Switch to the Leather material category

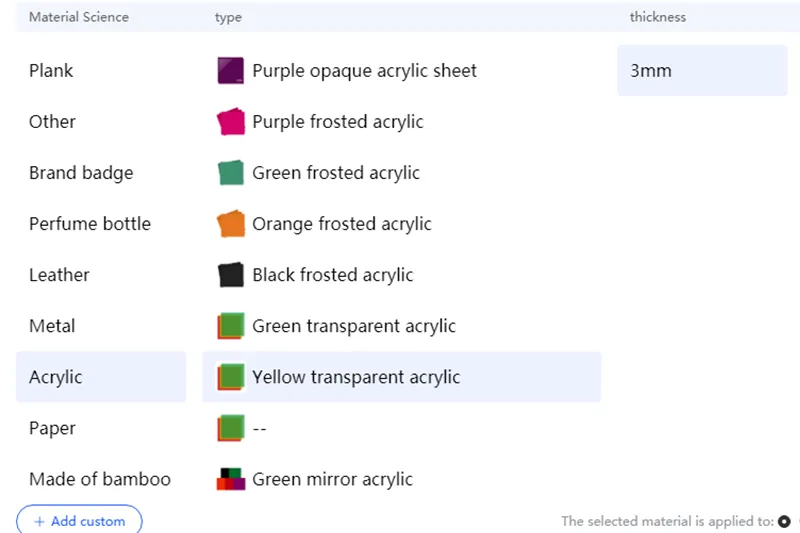59,275
